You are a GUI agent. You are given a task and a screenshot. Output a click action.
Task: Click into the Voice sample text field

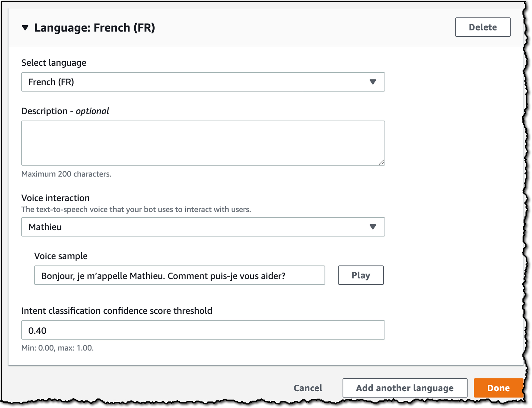point(180,275)
